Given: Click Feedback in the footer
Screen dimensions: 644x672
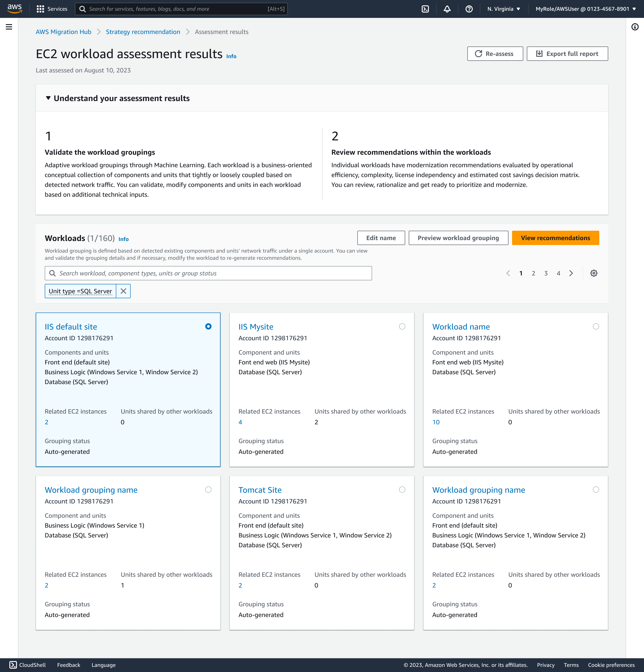Looking at the screenshot, I should (69, 665).
